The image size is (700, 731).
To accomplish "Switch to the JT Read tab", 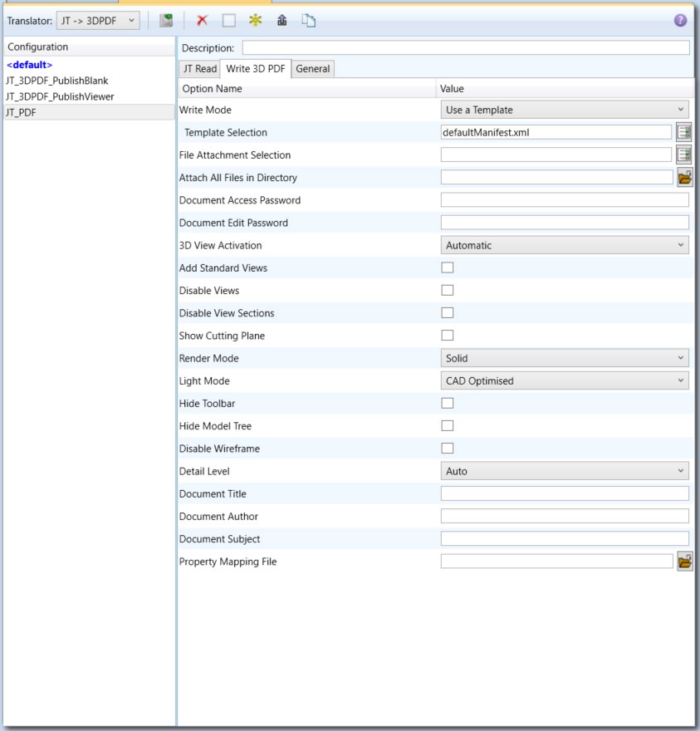I will point(199,68).
